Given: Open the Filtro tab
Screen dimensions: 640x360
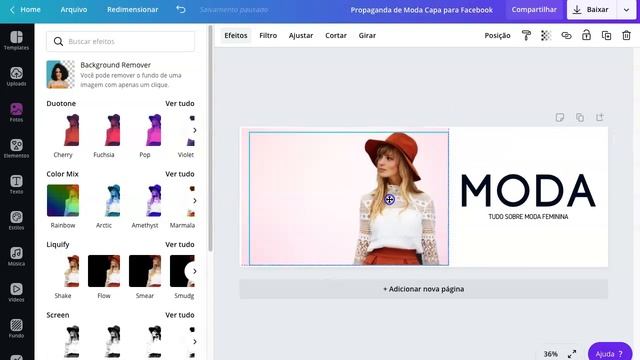Looking at the screenshot, I should [x=268, y=36].
